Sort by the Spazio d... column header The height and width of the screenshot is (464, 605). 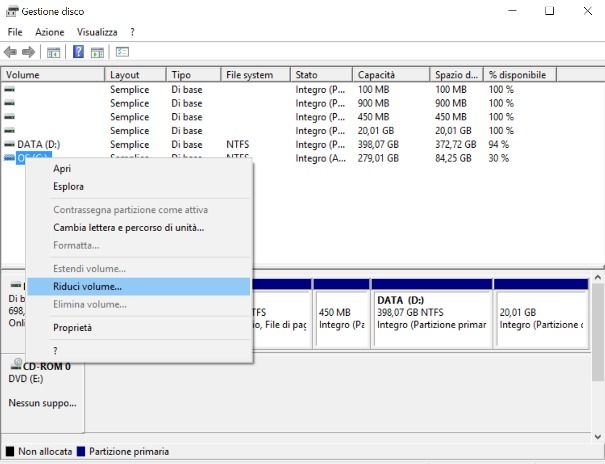pos(457,74)
